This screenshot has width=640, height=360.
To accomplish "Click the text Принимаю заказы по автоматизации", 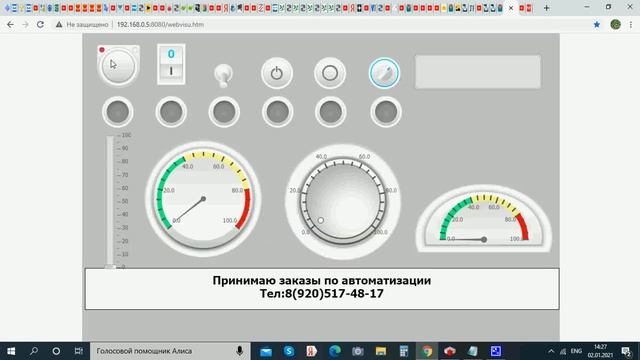I will pyautogui.click(x=322, y=280).
